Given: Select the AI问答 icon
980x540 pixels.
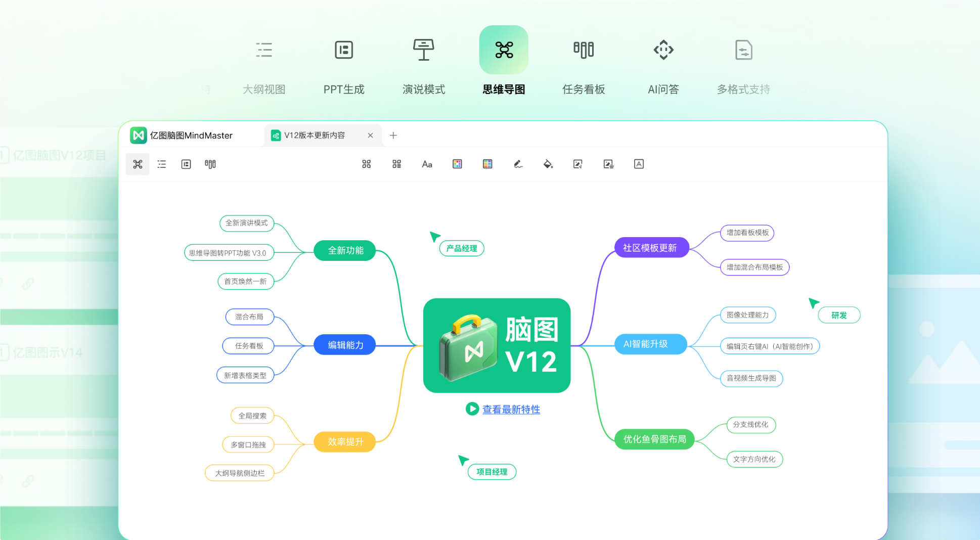Looking at the screenshot, I should (x=663, y=50).
